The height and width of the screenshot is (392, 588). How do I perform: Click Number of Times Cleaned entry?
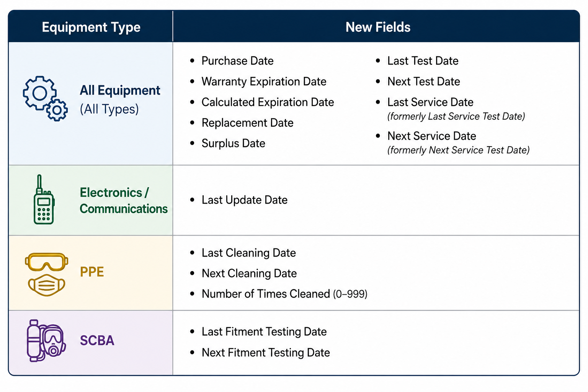(284, 294)
